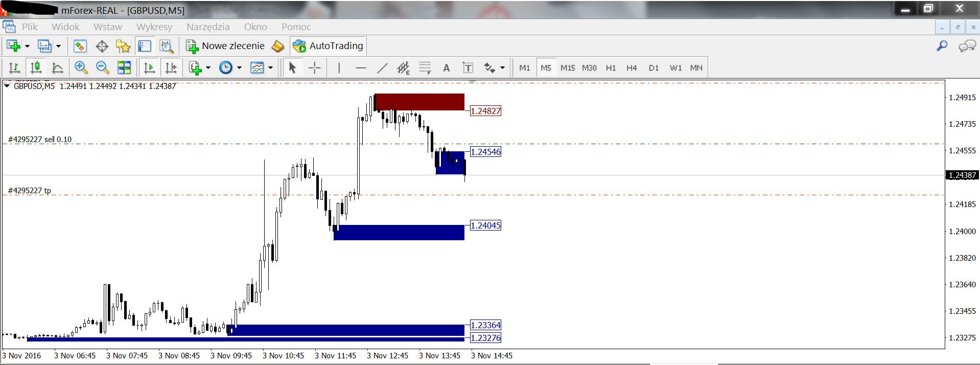Screen dimensions: 980x365
Task: Click the blue zone labeled 1.24045
Action: (x=399, y=233)
